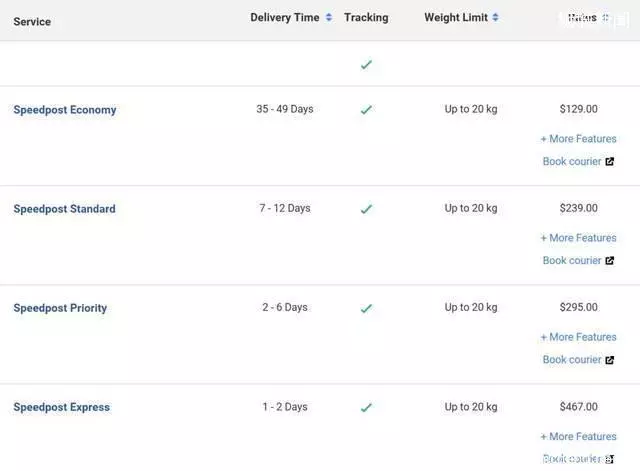
Task: Open the Speedpost Express service link
Action: point(62,407)
